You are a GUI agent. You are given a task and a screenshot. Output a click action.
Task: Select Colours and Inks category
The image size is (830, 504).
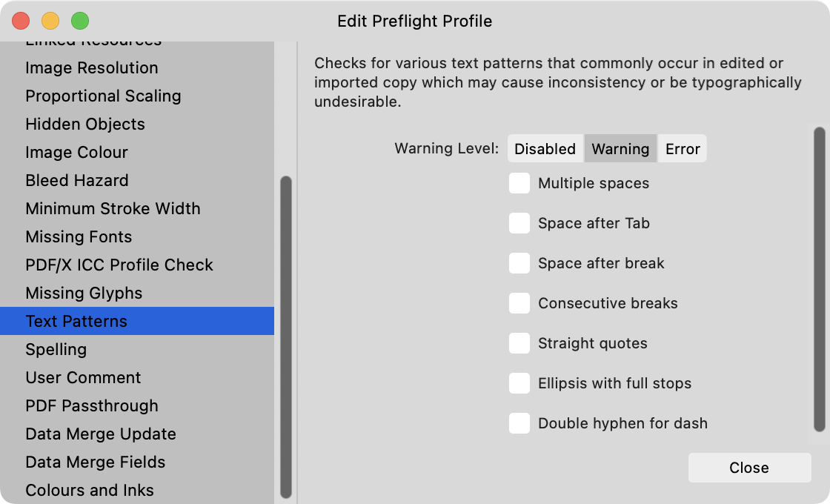(x=90, y=491)
